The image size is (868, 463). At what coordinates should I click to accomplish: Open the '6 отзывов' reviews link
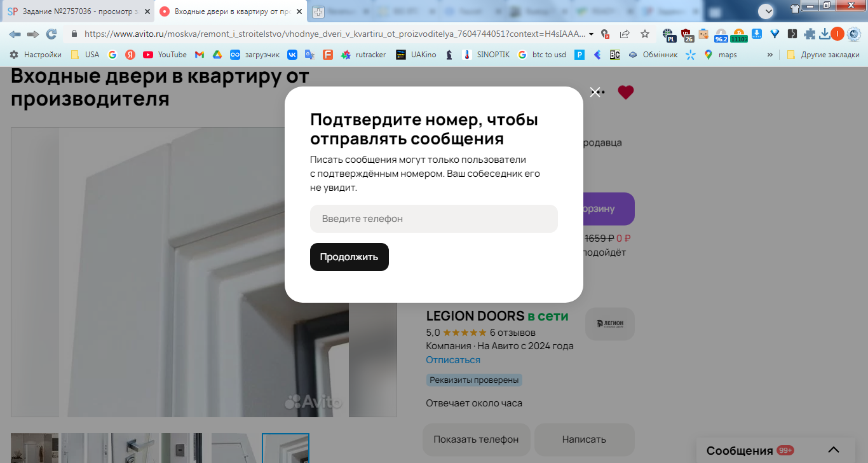[512, 333]
